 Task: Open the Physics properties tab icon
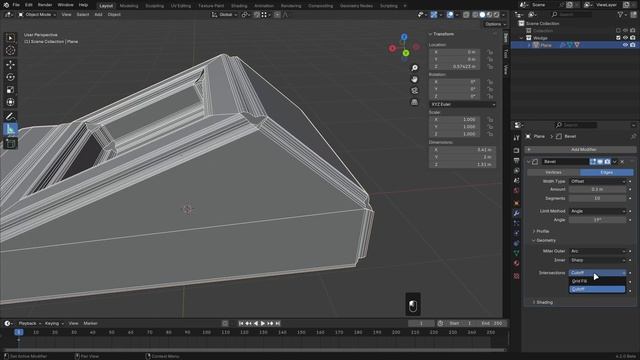tap(516, 233)
